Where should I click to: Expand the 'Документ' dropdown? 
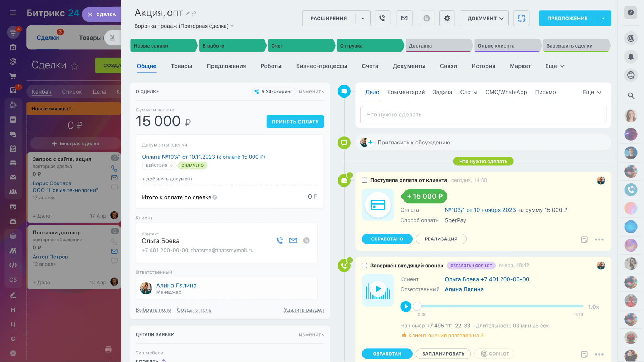tap(484, 18)
